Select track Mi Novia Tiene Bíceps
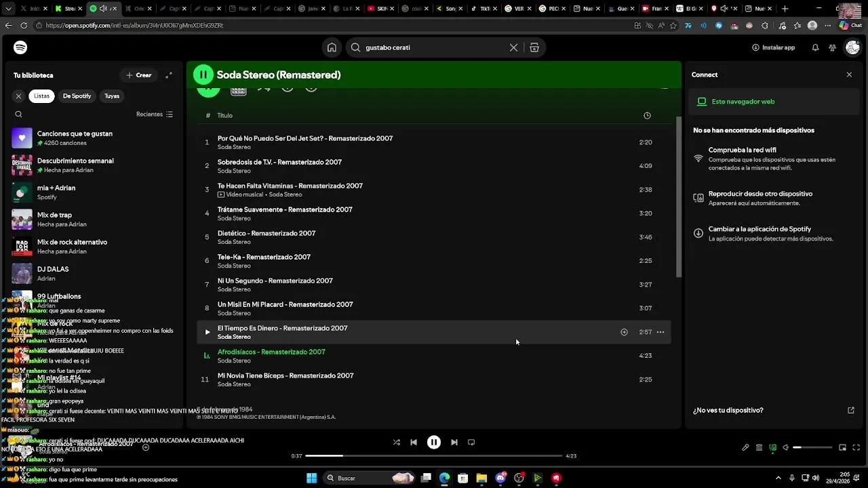The height and width of the screenshot is (488, 868). (434, 380)
